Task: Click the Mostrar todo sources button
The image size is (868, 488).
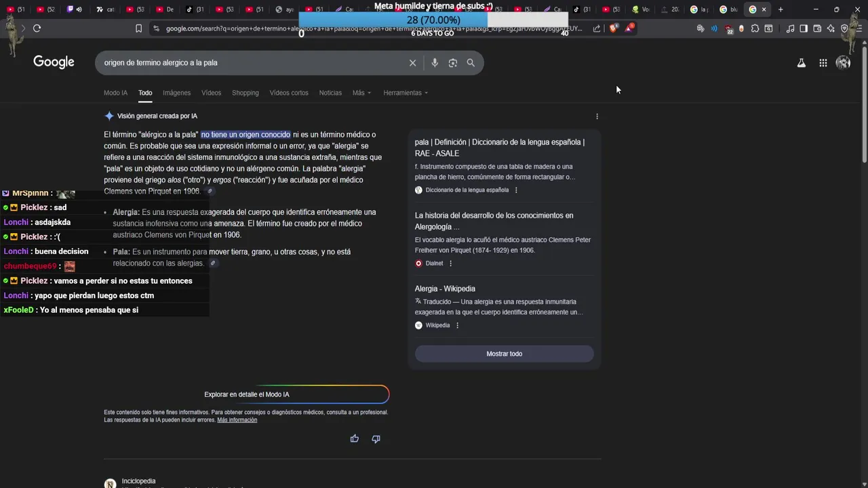Action: click(504, 354)
